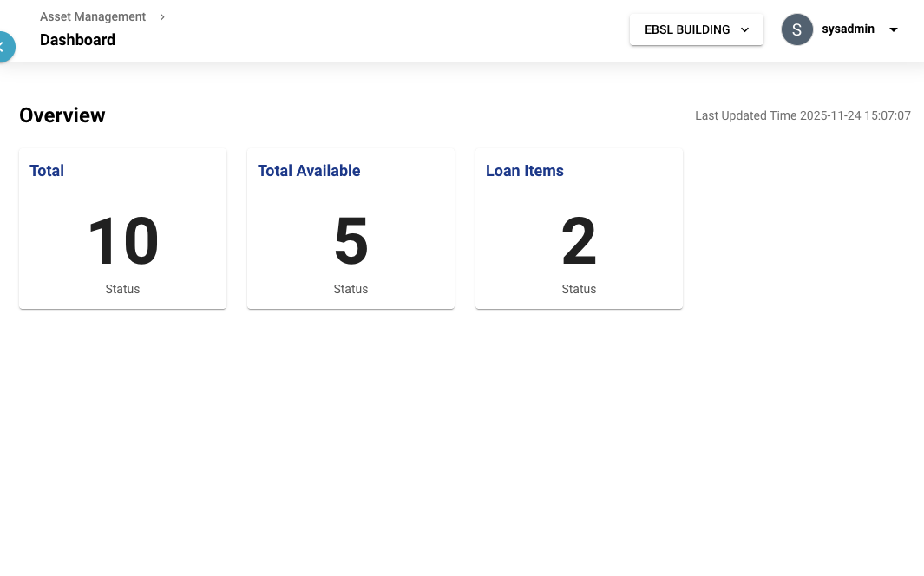The width and height of the screenshot is (924, 576).
Task: Click the sysadmin username label
Action: coord(848,29)
